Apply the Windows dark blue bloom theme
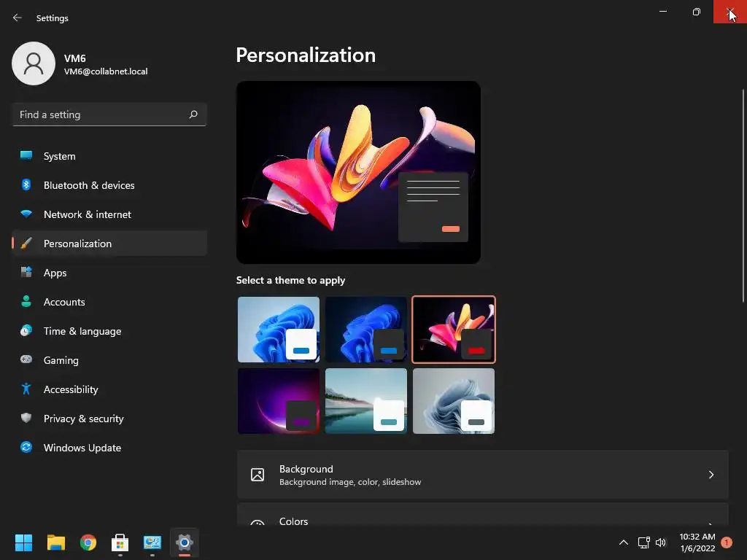Image resolution: width=747 pixels, height=560 pixels. [366, 330]
